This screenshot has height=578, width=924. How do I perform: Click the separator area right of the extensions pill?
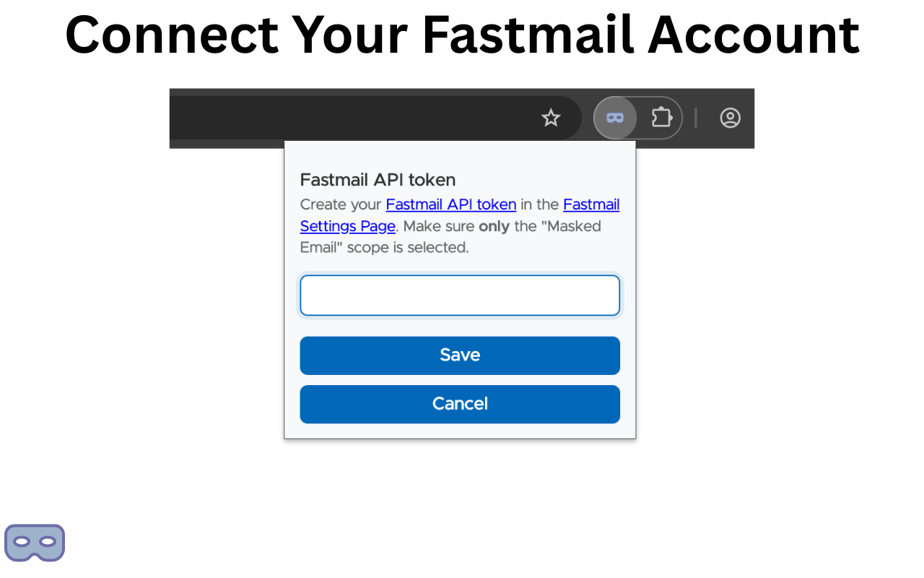[696, 117]
